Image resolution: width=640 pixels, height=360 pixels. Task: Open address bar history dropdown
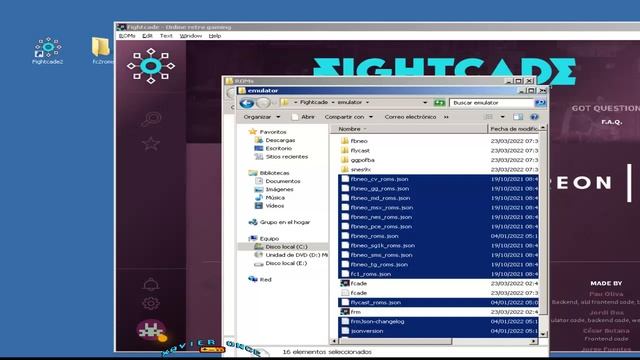tap(425, 103)
